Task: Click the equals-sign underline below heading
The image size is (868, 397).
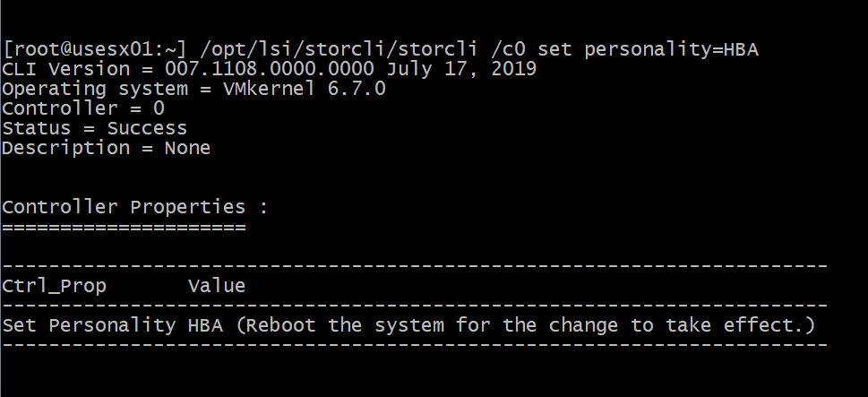Action: 124,227
